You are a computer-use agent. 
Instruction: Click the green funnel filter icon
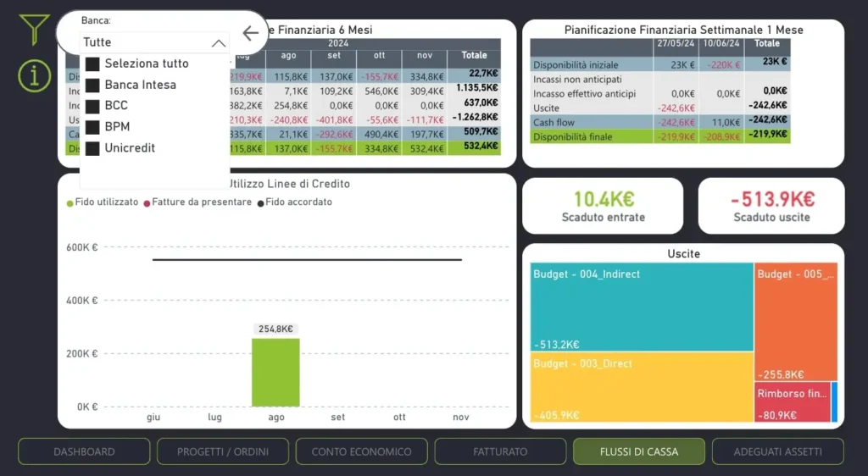pyautogui.click(x=34, y=30)
